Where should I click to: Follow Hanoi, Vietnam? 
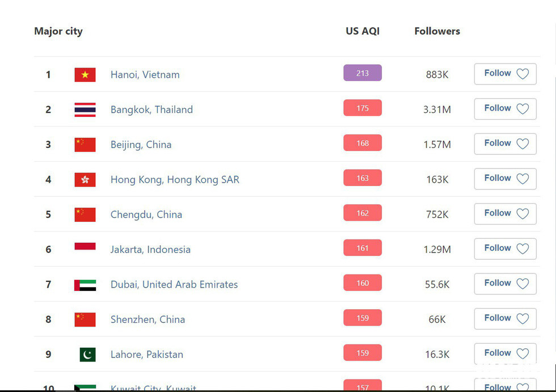pyautogui.click(x=505, y=74)
